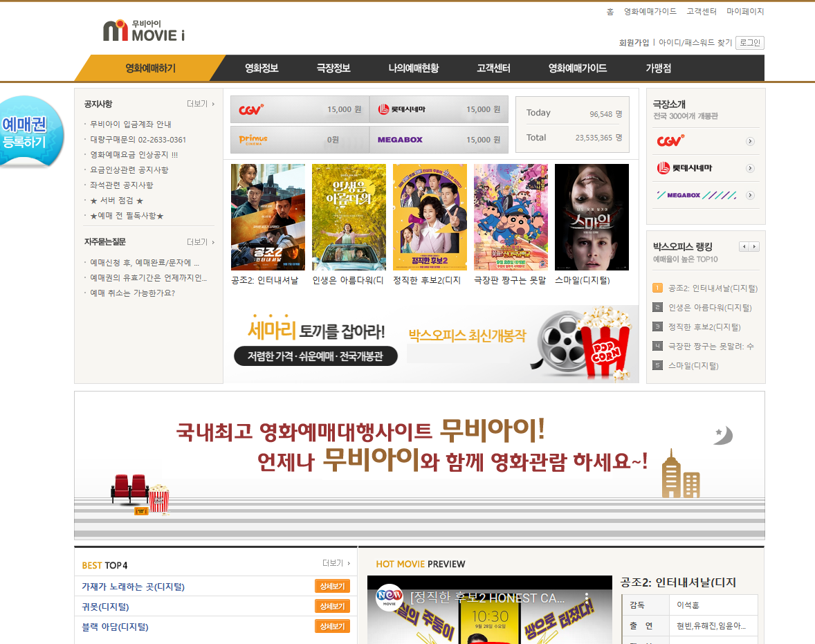Screen dimensions: 815x644
Task: Open the 고객센터 menu in nav bar
Action: pyautogui.click(x=493, y=68)
